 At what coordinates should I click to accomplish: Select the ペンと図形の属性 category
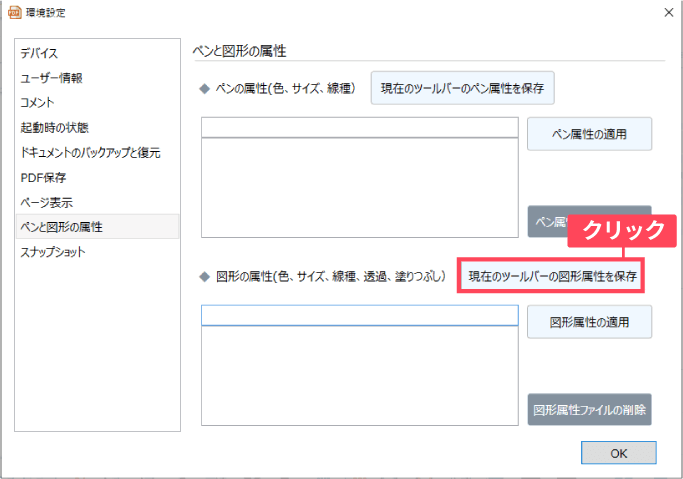[x=61, y=227]
